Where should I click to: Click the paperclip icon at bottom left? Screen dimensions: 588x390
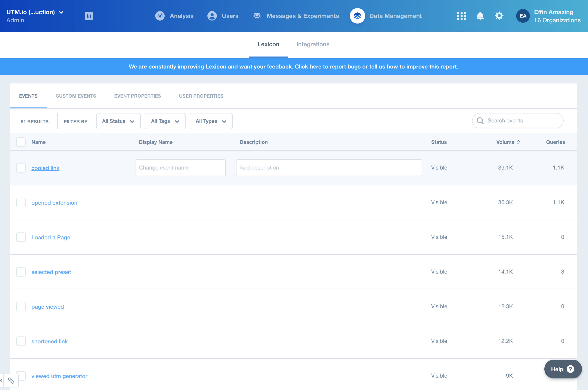pos(11,380)
